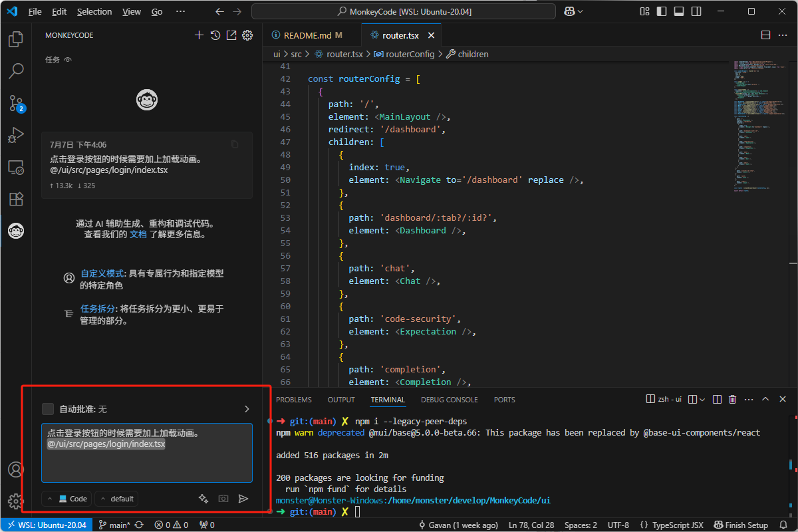Image resolution: width=798 pixels, height=532 pixels.
Task: Open Source Control view with 2 badge
Action: pyautogui.click(x=16, y=102)
